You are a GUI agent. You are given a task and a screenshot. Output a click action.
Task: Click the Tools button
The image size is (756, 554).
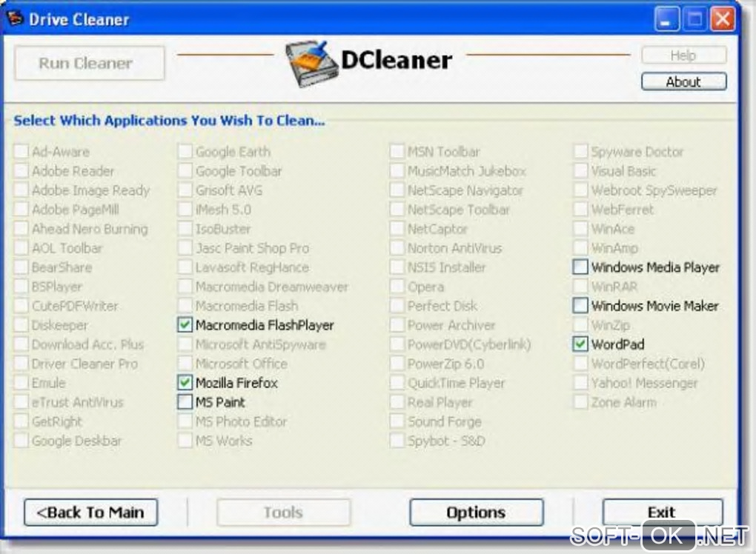283,513
